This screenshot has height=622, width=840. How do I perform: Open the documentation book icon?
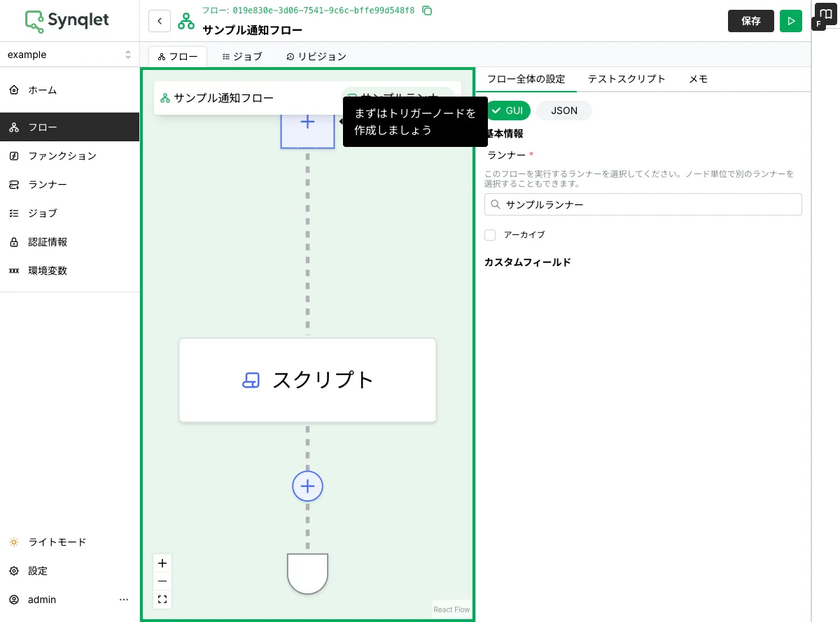click(x=826, y=13)
